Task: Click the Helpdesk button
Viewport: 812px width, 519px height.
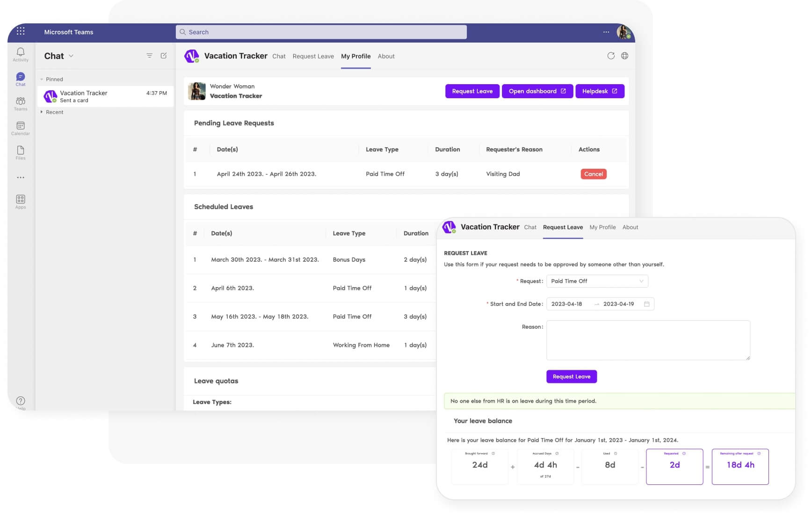Action: [x=600, y=91]
